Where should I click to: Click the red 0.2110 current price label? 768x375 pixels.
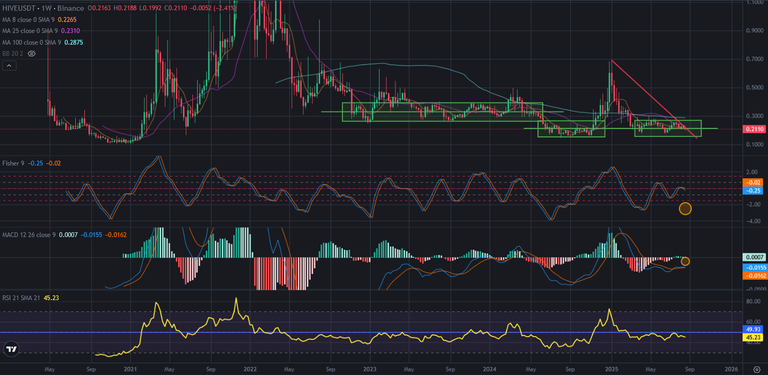[752, 129]
